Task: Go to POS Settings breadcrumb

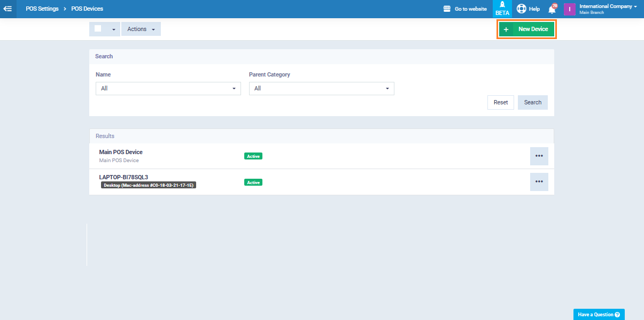Action: click(x=42, y=9)
